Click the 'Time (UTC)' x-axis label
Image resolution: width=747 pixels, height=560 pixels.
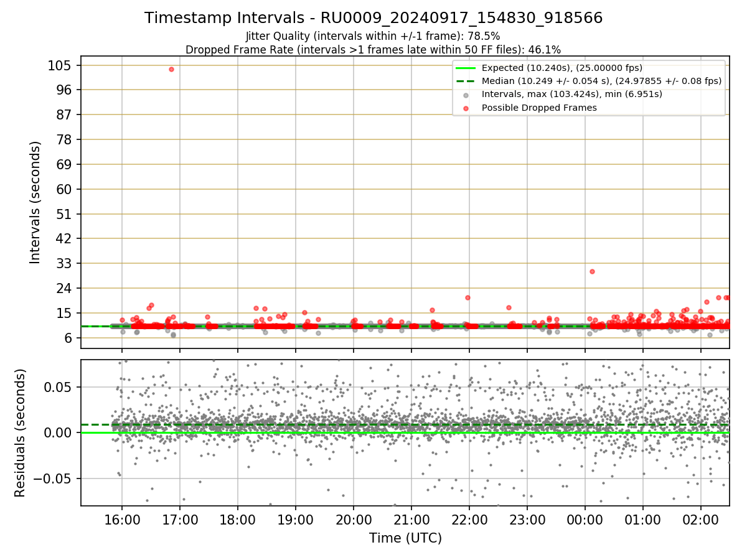pyautogui.click(x=405, y=538)
